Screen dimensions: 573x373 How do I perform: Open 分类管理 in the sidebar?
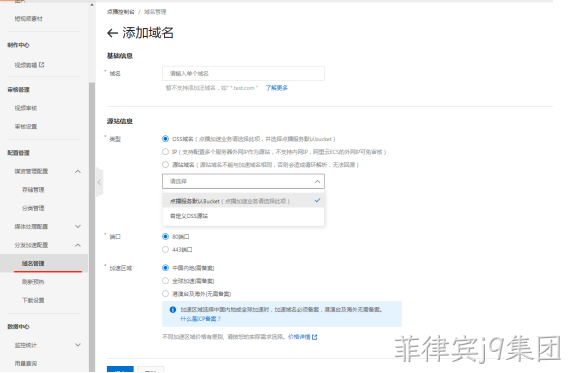(x=33, y=208)
